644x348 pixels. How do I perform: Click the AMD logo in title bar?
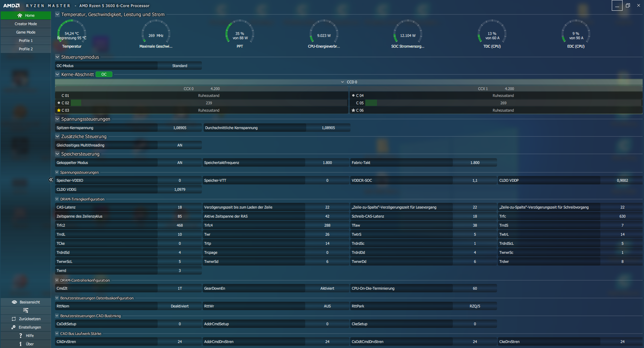coord(11,6)
